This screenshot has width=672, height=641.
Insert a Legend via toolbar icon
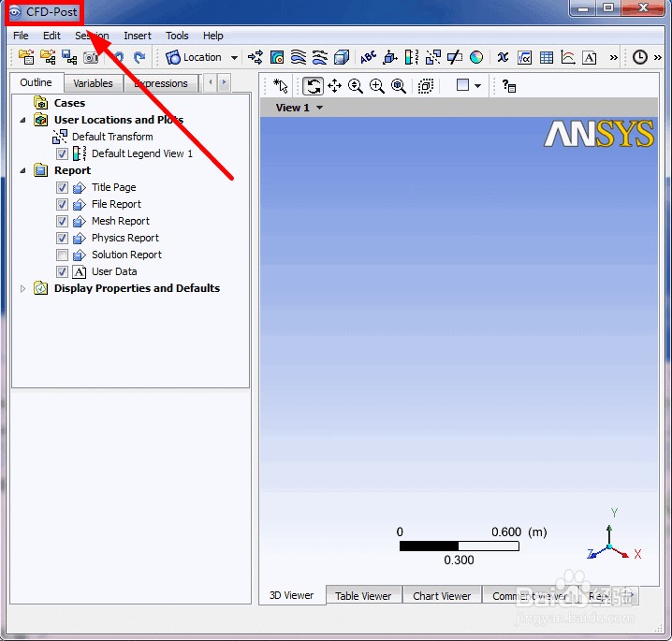pos(412,57)
